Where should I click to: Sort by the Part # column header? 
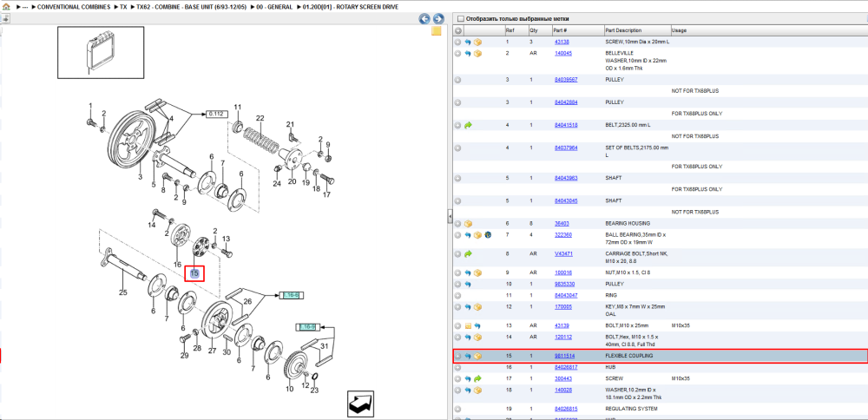[x=578, y=30]
